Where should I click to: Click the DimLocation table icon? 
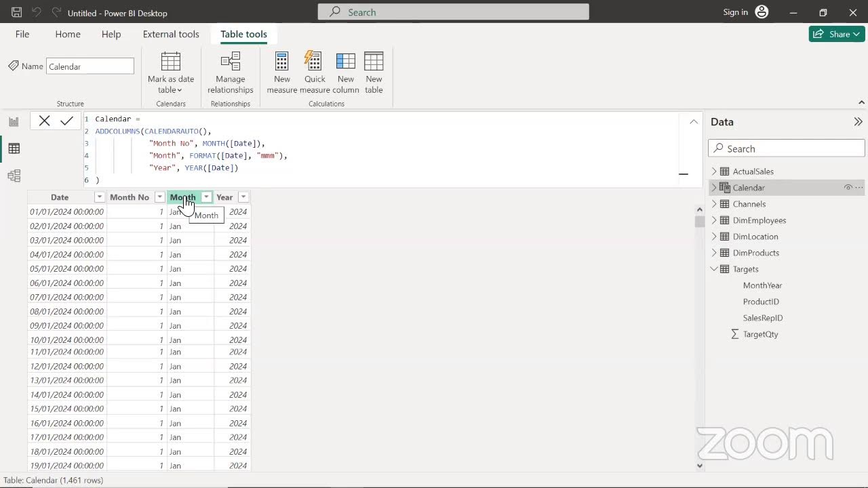(x=724, y=237)
